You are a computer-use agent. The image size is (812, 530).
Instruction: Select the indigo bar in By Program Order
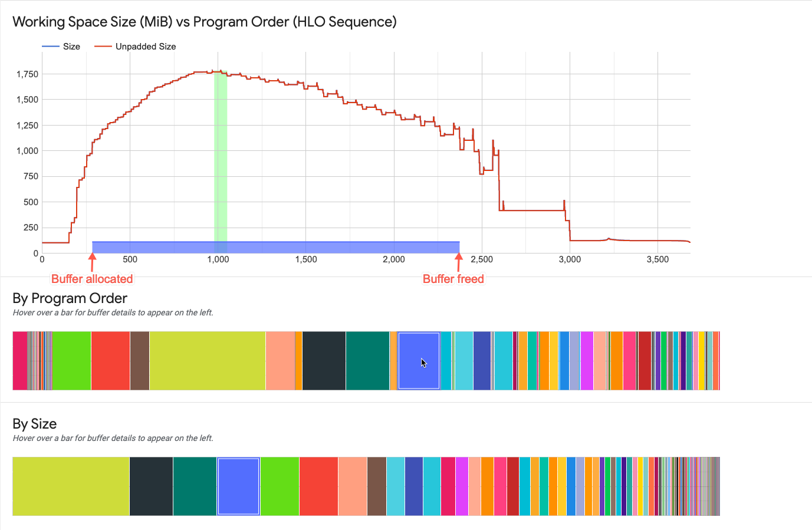pyautogui.click(x=482, y=361)
